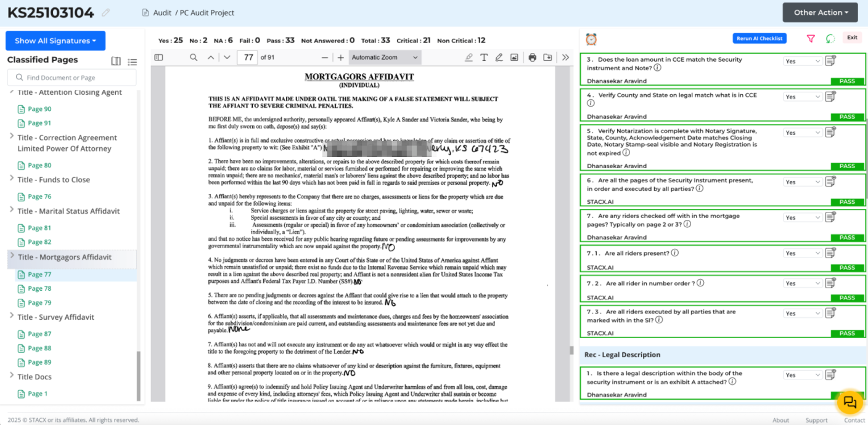The image size is (868, 425).
Task: Click the Rerun AI Checklist button
Action: click(x=759, y=38)
